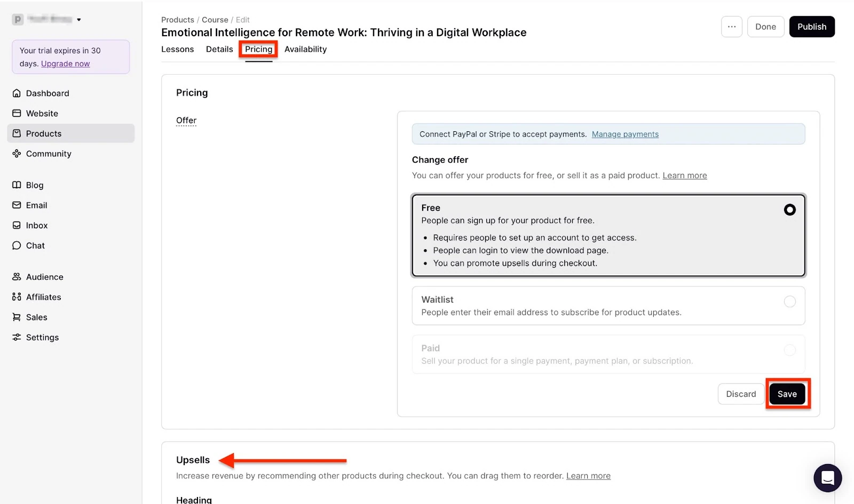Click the Settings sliders icon

(17, 337)
